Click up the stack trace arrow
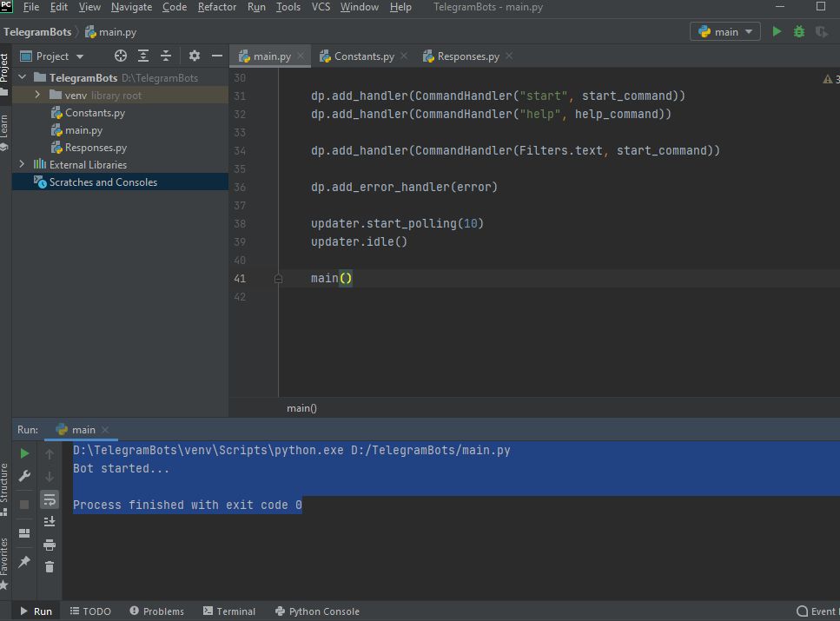 click(50, 454)
